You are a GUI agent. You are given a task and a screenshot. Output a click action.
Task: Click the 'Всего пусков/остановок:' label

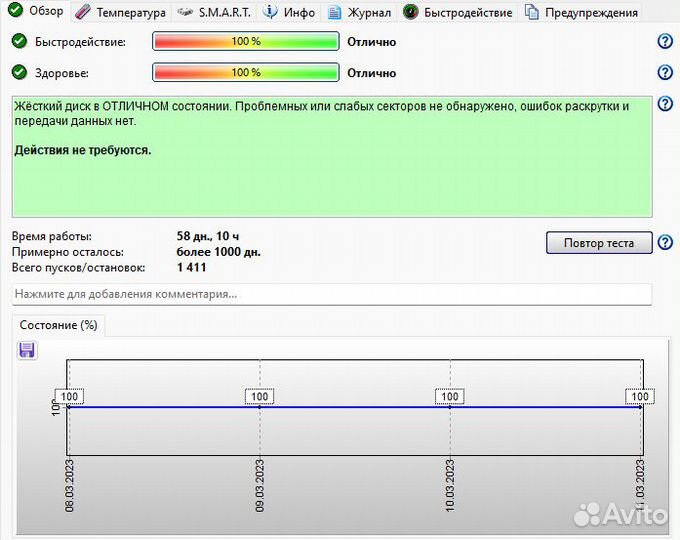78,268
